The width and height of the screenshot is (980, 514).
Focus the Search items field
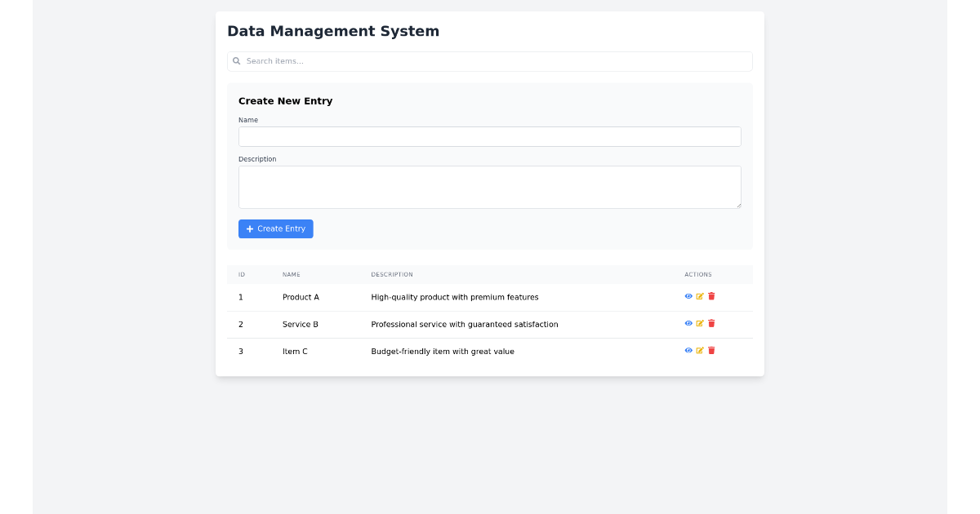(490, 61)
